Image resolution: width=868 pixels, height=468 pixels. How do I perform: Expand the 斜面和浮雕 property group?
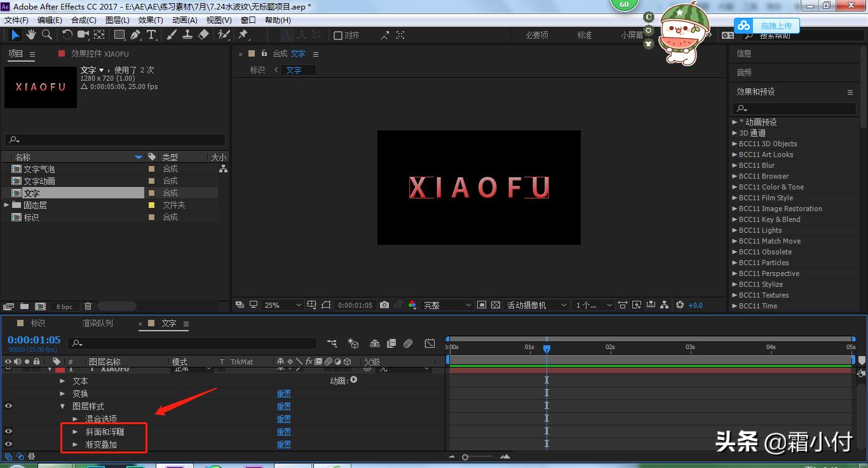76,432
